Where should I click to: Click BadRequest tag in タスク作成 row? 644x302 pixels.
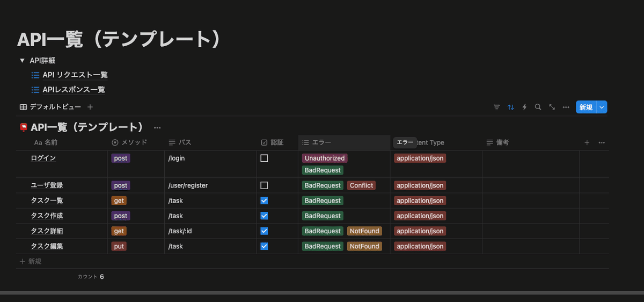[x=323, y=215]
